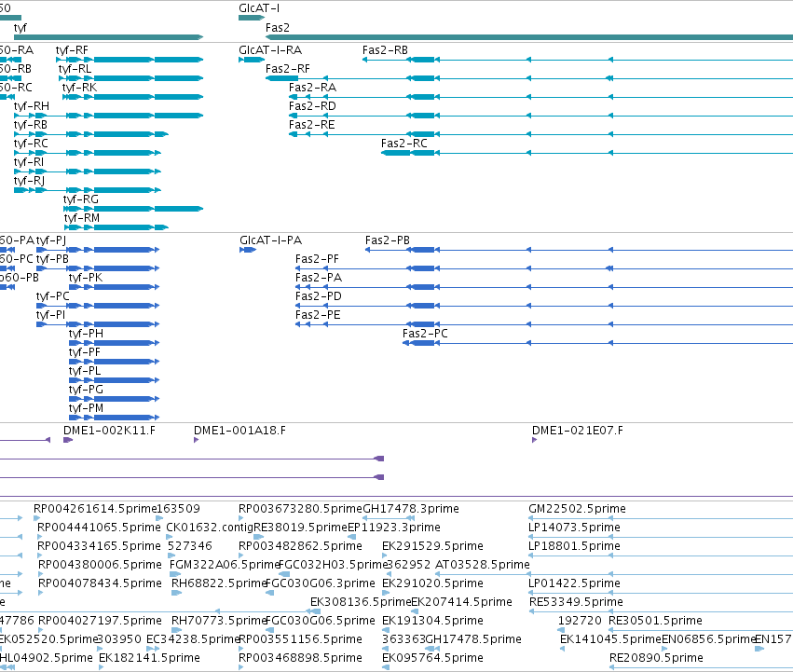The image size is (793, 672).
Task: Select EST RE30501.5prime
Action: click(701, 630)
